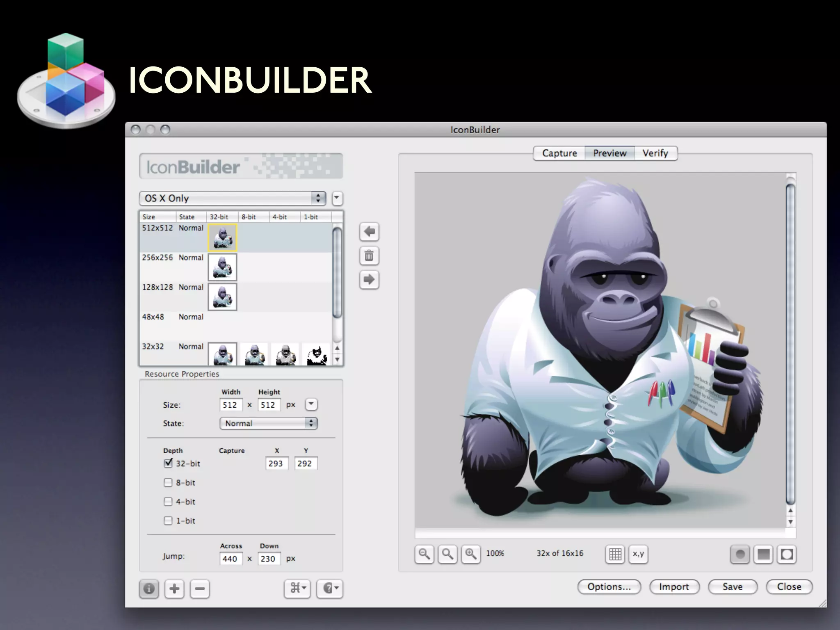The height and width of the screenshot is (630, 840).
Task: Click the plus button to add a size
Action: 174,589
